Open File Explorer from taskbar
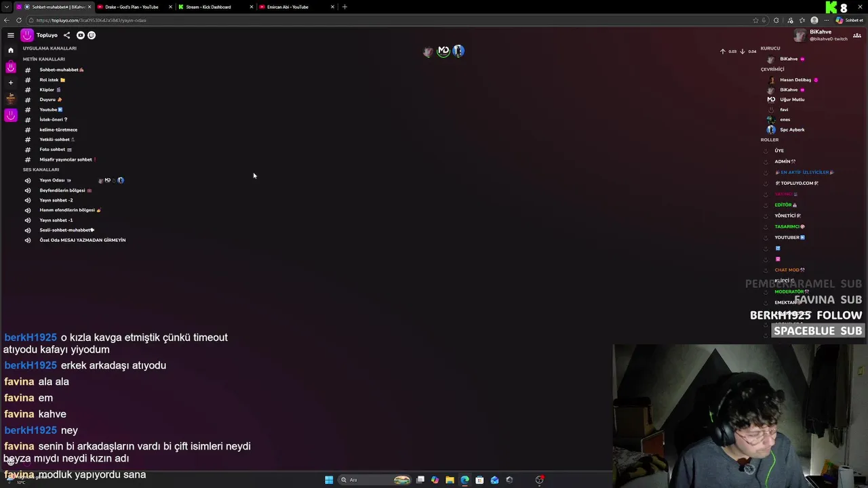868x488 pixels. 450,480
